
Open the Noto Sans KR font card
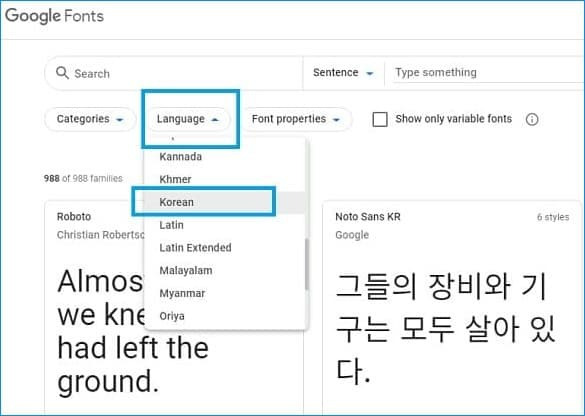coord(452,308)
